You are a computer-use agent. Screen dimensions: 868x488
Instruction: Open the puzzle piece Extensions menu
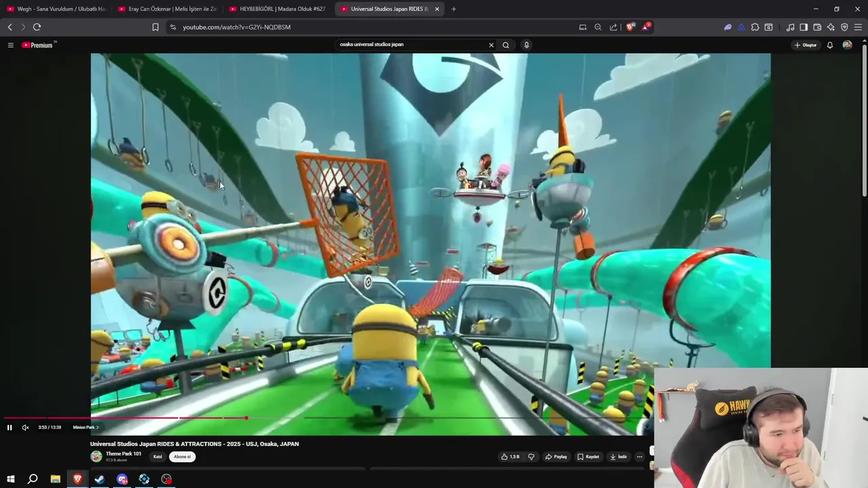[755, 27]
